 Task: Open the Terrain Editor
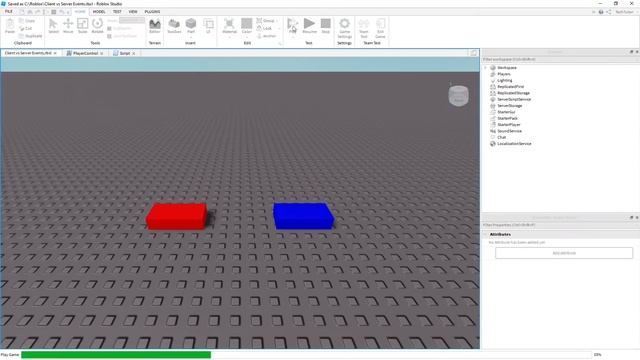tap(155, 26)
